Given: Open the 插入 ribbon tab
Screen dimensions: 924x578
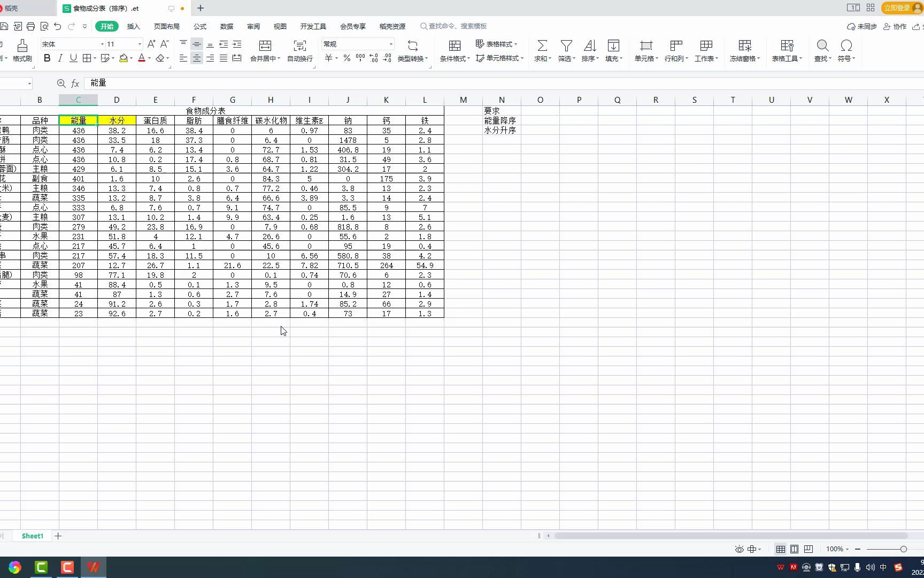Looking at the screenshot, I should point(133,26).
